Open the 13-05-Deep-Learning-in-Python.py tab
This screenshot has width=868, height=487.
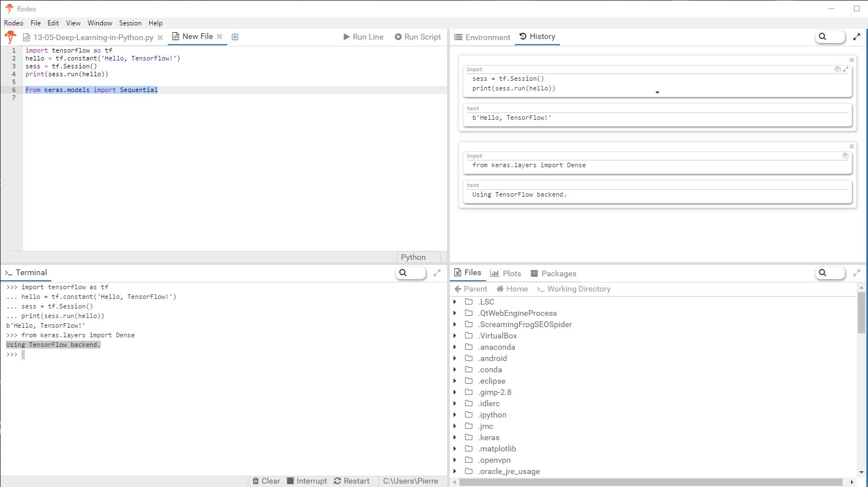[88, 37]
